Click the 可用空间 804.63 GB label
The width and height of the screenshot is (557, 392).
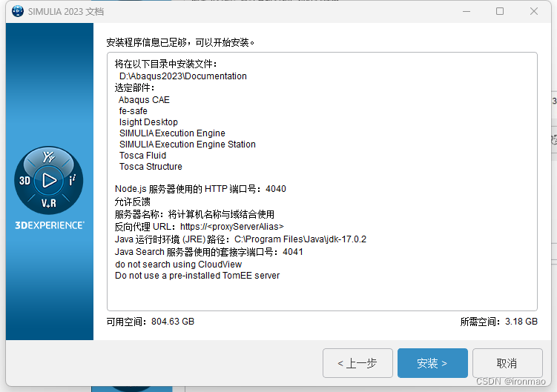[x=151, y=322]
